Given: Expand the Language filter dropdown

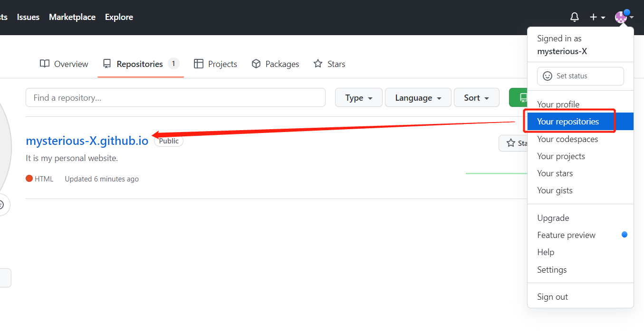Looking at the screenshot, I should click(x=418, y=98).
